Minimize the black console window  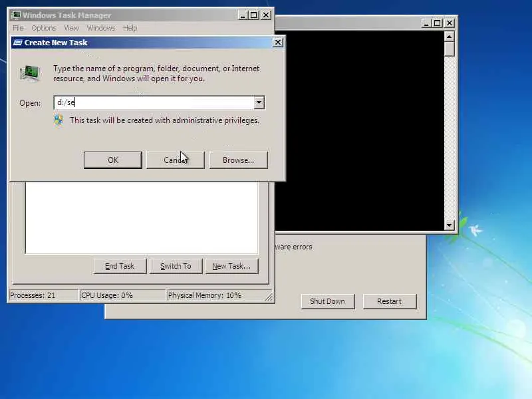point(426,23)
